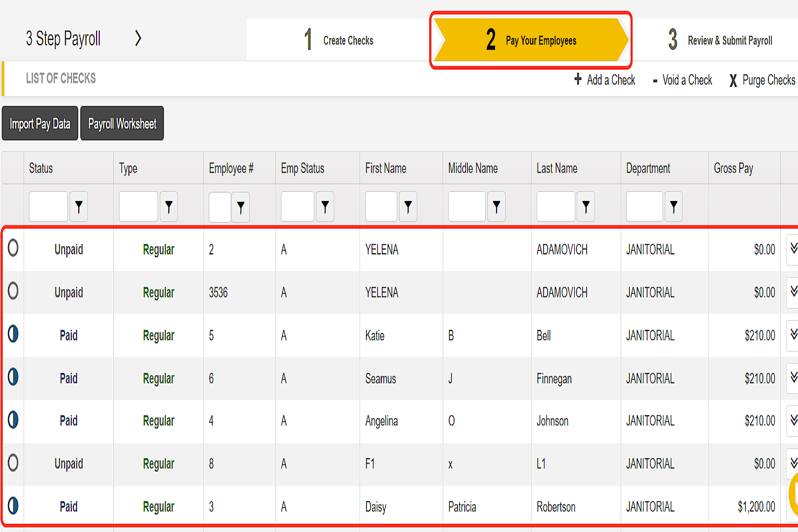This screenshot has width=798, height=532.
Task: Open the filter options for Department column
Action: 673,206
